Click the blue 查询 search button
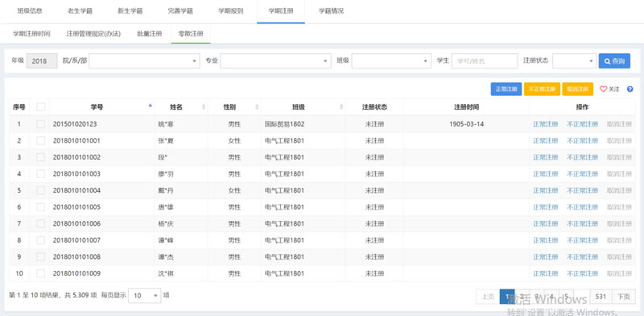 coord(614,61)
